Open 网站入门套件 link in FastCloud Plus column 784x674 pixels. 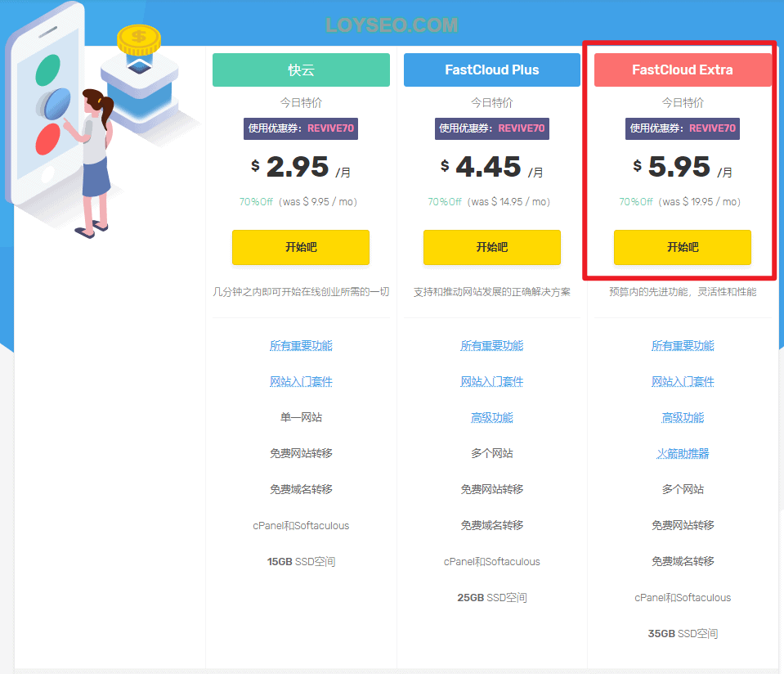point(492,382)
